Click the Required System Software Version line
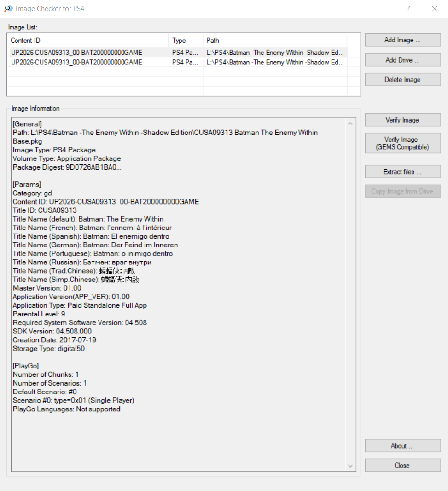448x491 pixels. 80,323
